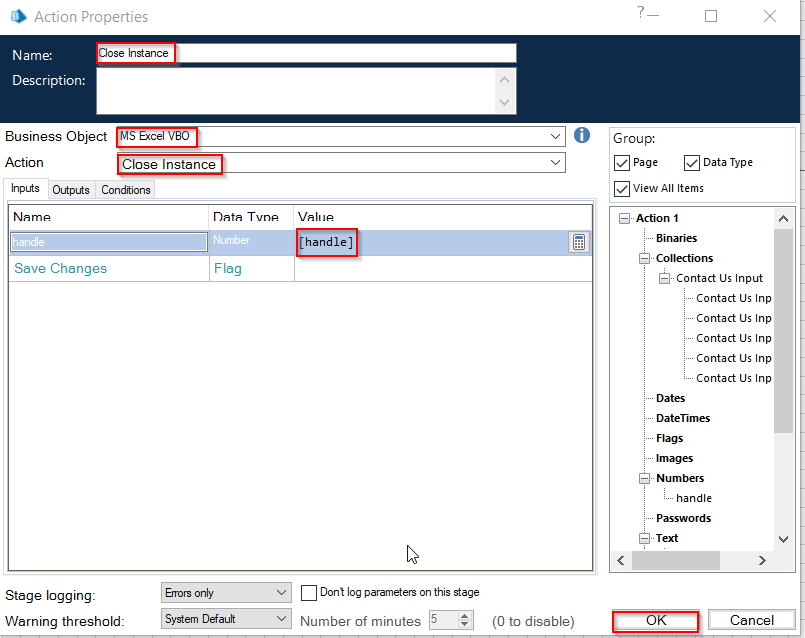Viewport: 805px width, 638px height.
Task: Switch to the Inputs tab
Action: (25, 188)
